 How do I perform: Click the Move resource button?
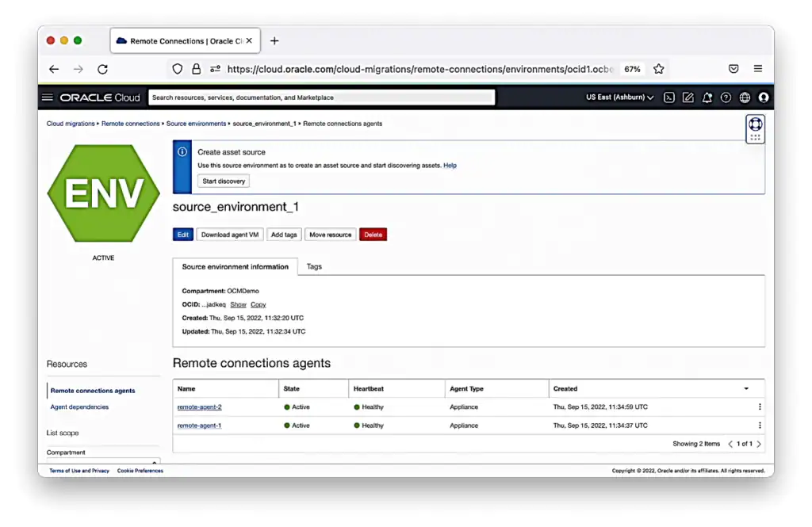[331, 235]
